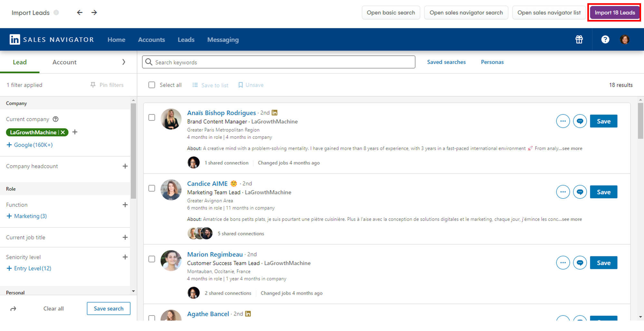Screen dimensions: 644x331
Task: Go to Home in Sales Navigator
Action: click(x=116, y=40)
